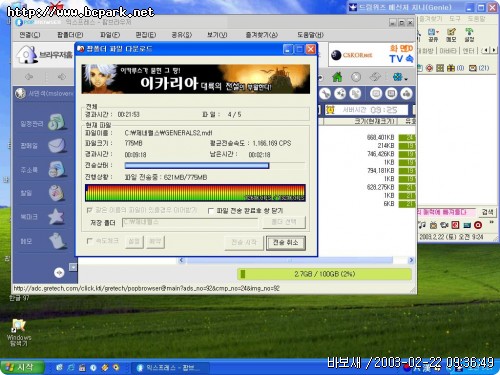
Task: Click the share nodes round icon
Action: [340, 94]
